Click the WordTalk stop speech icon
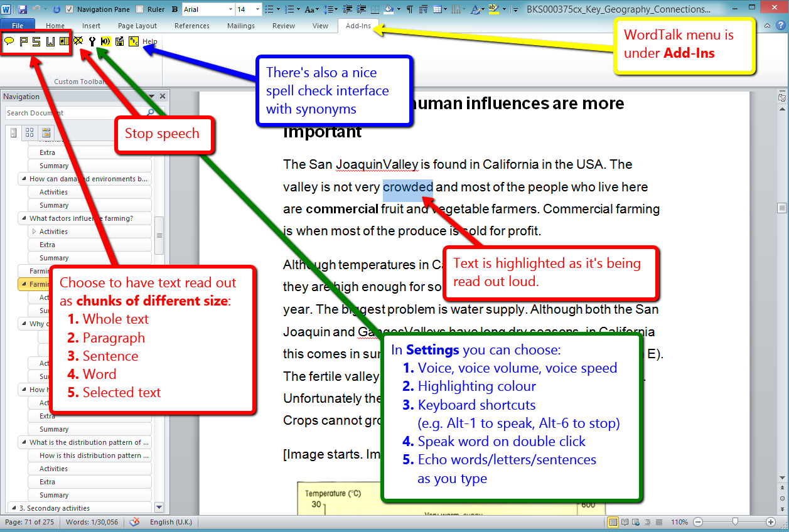The width and height of the screenshot is (789, 532). coord(78,42)
